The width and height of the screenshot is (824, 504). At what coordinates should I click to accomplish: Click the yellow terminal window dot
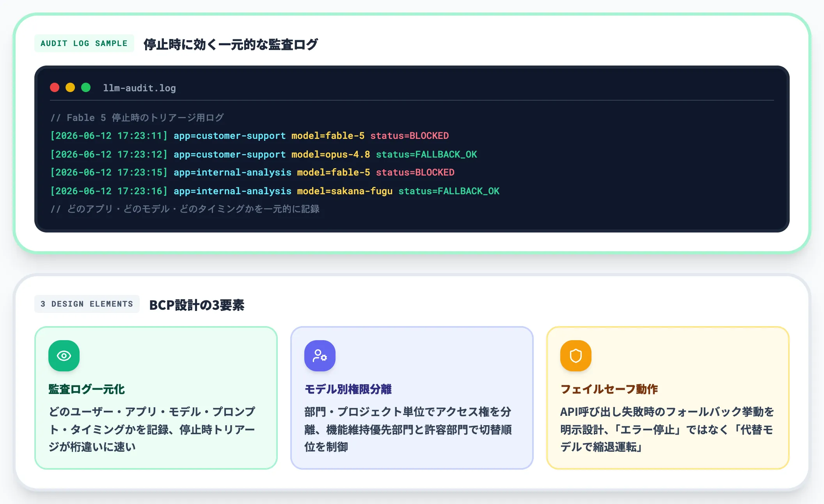[x=70, y=87]
